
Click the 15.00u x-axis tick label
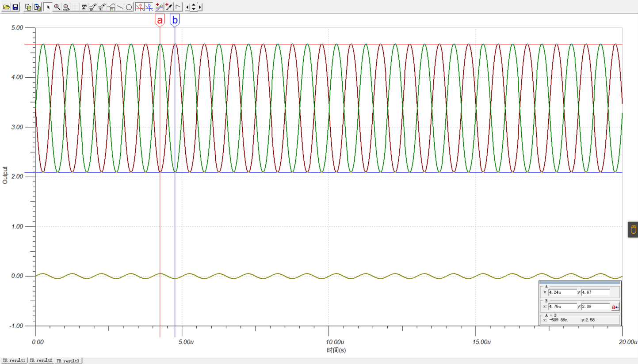click(x=481, y=342)
